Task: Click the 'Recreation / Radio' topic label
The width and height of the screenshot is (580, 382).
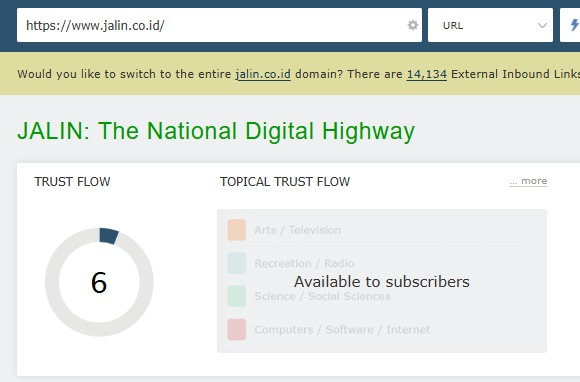Action: pos(304,263)
